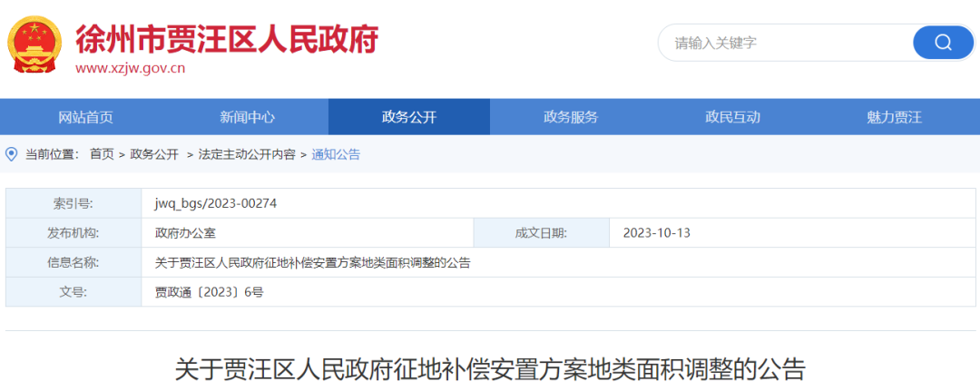Open the 政民互动 nav tab

click(732, 117)
